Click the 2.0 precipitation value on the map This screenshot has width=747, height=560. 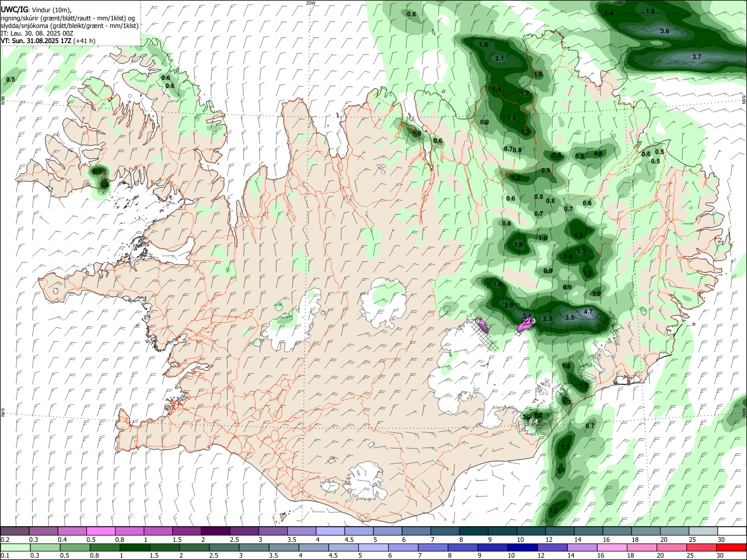(x=508, y=305)
